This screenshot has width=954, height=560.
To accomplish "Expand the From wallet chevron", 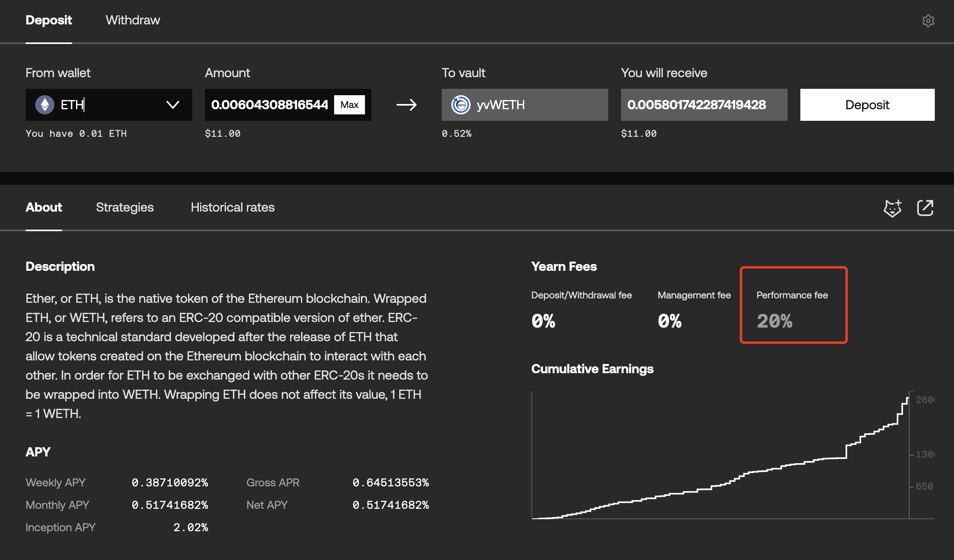I will coord(172,105).
